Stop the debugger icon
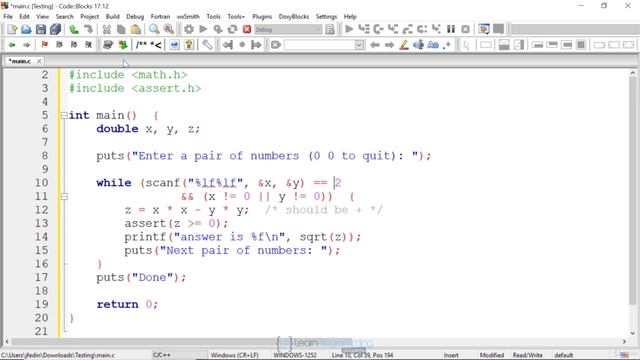 tap(466, 29)
